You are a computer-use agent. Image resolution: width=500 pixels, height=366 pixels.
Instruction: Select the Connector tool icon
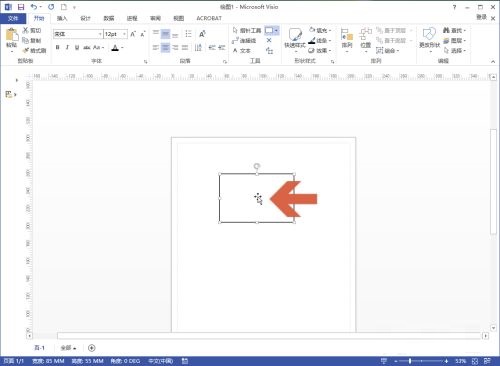235,41
